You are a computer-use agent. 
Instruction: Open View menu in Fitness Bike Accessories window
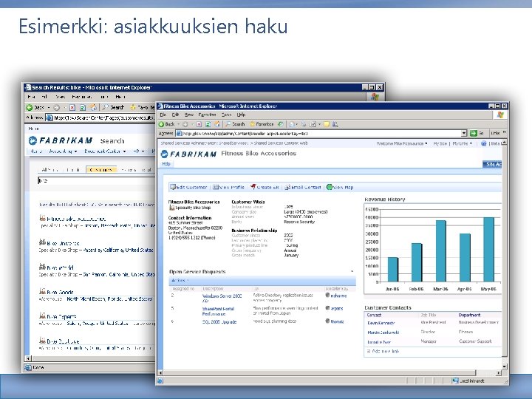[189, 115]
